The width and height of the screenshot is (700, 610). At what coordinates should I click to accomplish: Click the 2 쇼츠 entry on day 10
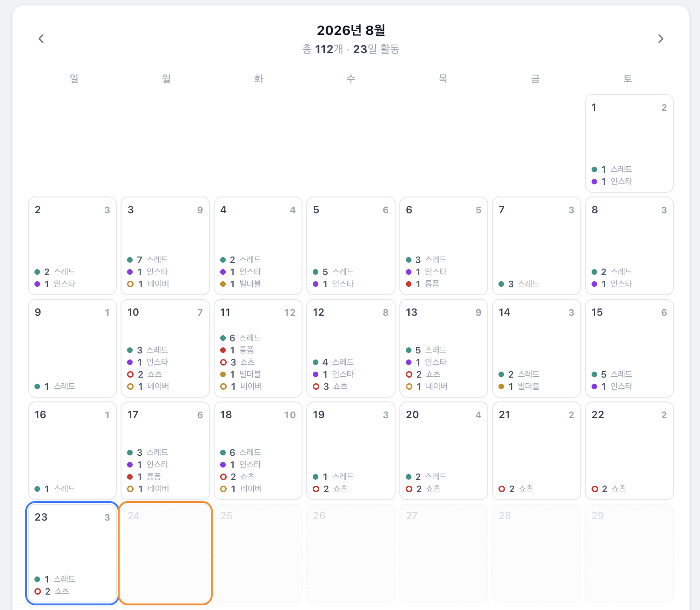coord(145,374)
